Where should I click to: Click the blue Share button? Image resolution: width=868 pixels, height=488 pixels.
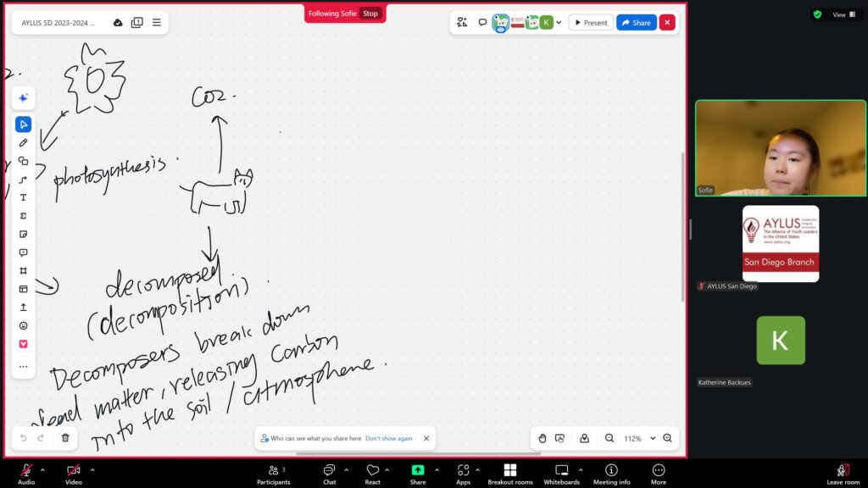pos(636,23)
